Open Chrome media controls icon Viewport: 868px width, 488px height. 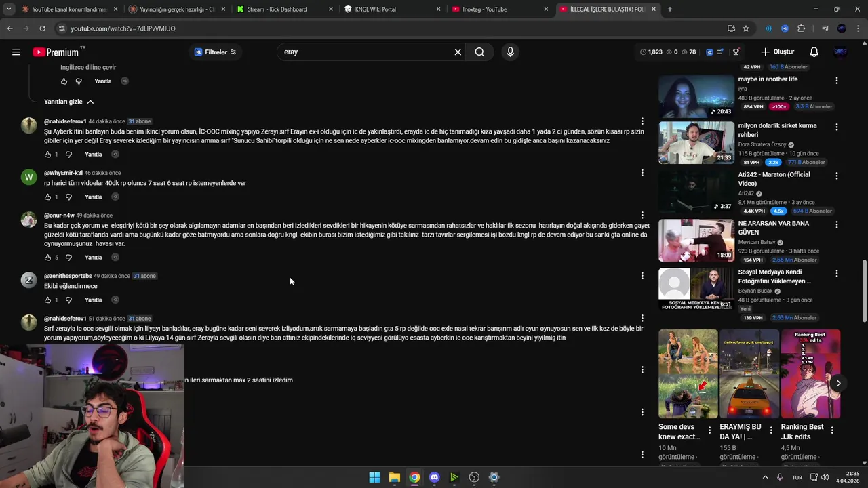(x=825, y=28)
